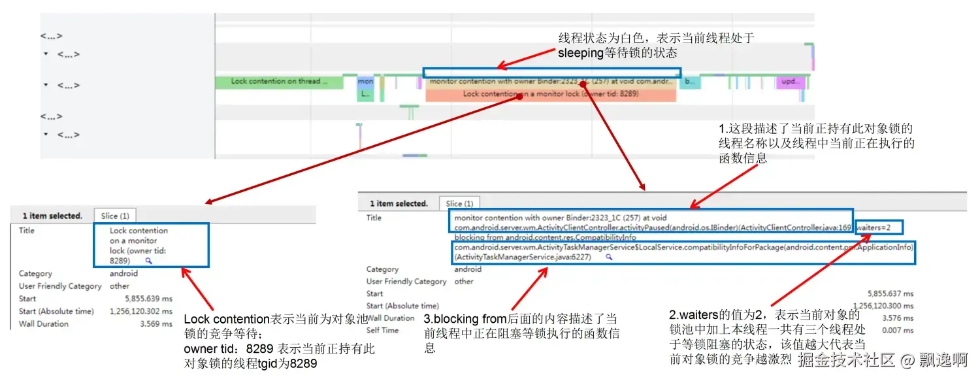
Task: Select the teal 'b...' slice
Action: (x=689, y=82)
